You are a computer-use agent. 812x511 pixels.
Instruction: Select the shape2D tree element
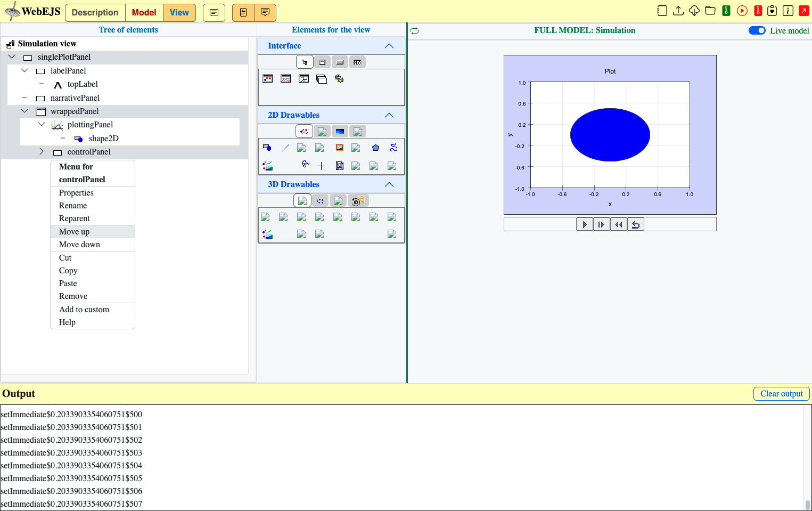pos(103,139)
